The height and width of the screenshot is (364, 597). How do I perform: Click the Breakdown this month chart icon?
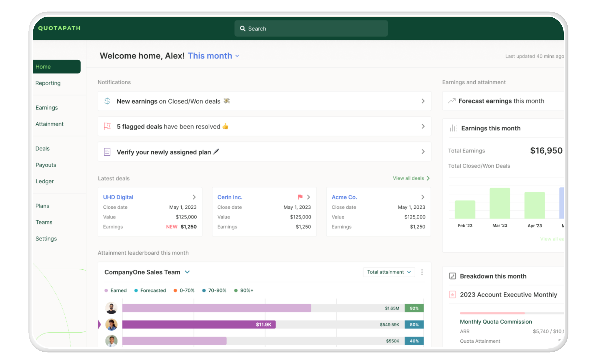452,276
